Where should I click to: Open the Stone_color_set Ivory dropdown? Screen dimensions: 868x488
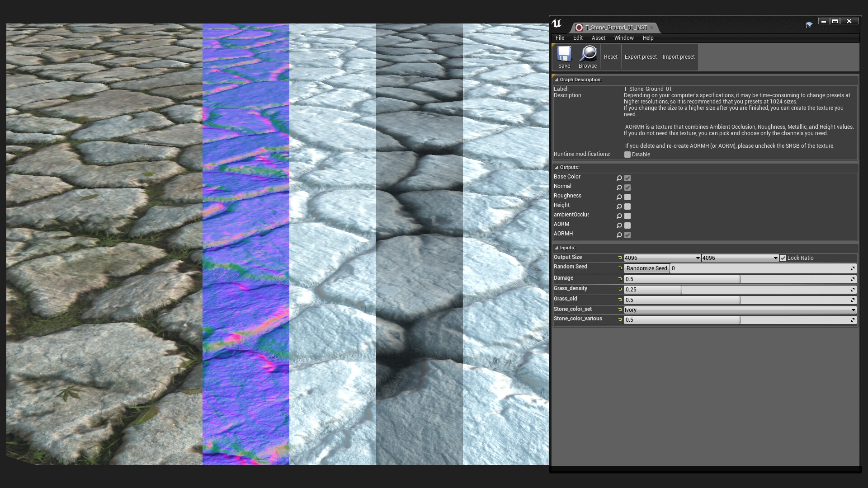coord(740,310)
